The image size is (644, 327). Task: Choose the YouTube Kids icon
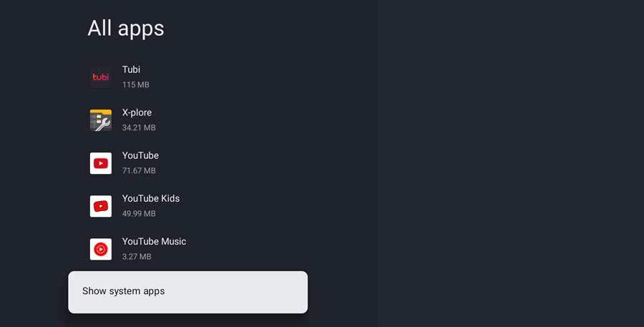coord(101,206)
